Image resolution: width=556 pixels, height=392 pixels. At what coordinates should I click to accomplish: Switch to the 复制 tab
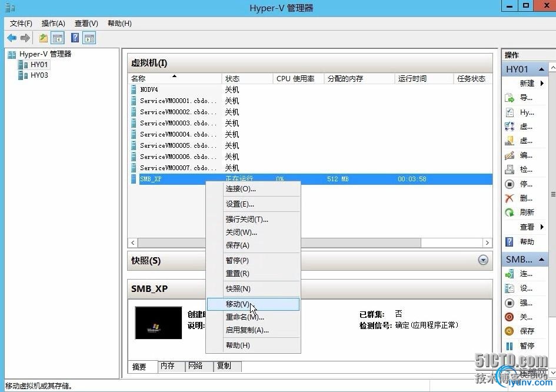pyautogui.click(x=228, y=366)
